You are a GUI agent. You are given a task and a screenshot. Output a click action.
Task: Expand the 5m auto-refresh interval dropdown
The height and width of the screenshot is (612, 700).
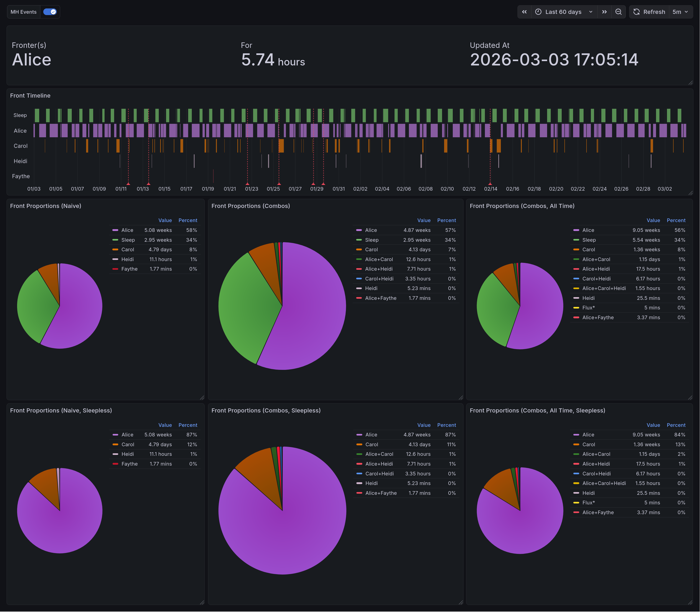(681, 12)
